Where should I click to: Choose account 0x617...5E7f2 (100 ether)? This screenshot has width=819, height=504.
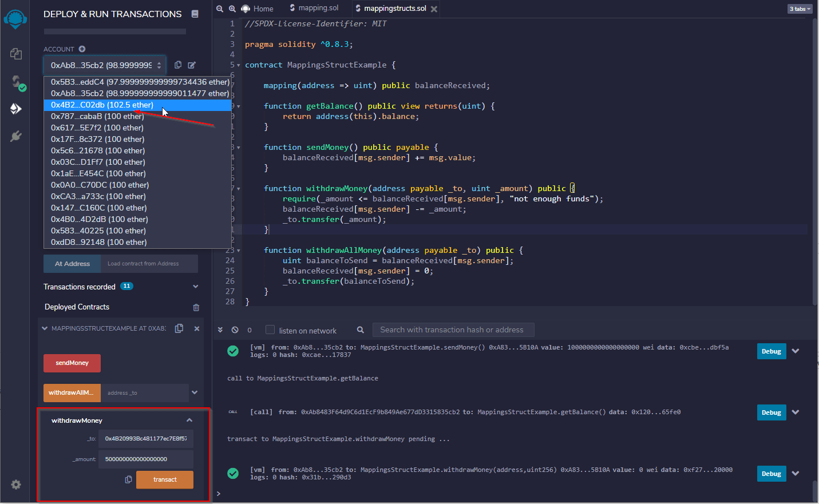click(x=137, y=128)
